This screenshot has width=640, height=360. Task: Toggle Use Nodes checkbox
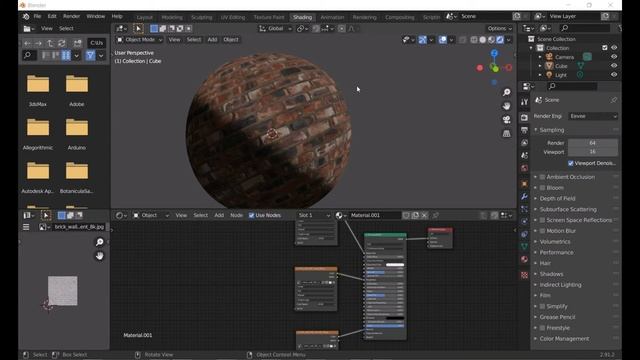click(x=251, y=215)
